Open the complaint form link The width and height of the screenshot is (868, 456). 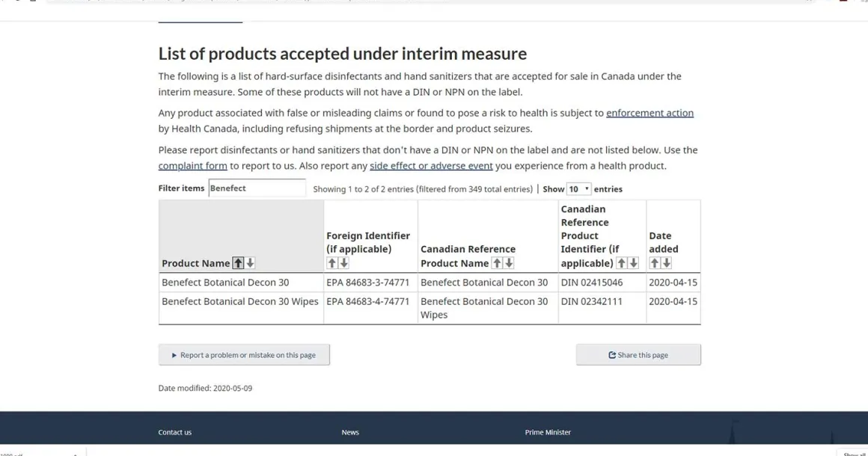coord(192,166)
